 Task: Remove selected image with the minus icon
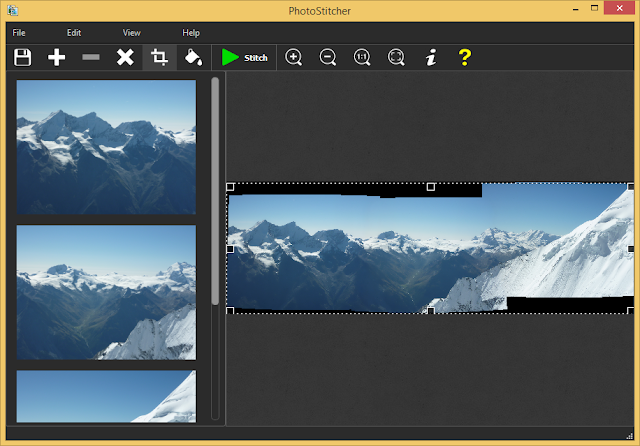tap(91, 57)
